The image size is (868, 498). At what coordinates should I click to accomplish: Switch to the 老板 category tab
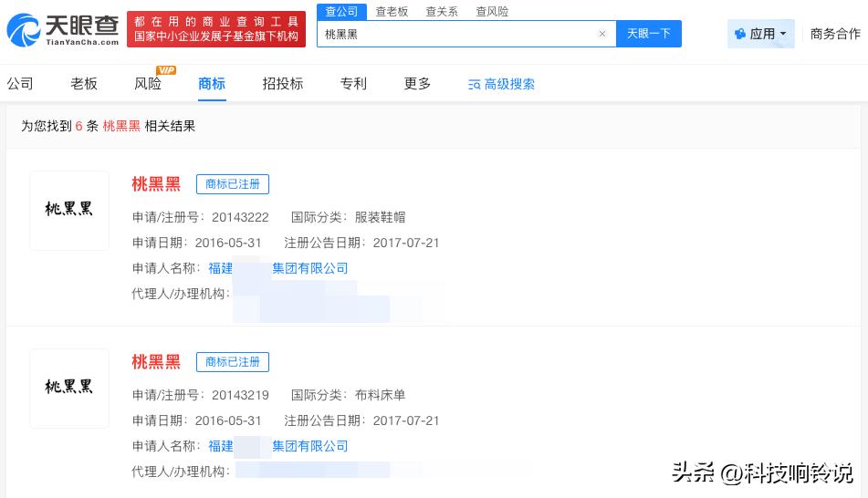[x=84, y=84]
